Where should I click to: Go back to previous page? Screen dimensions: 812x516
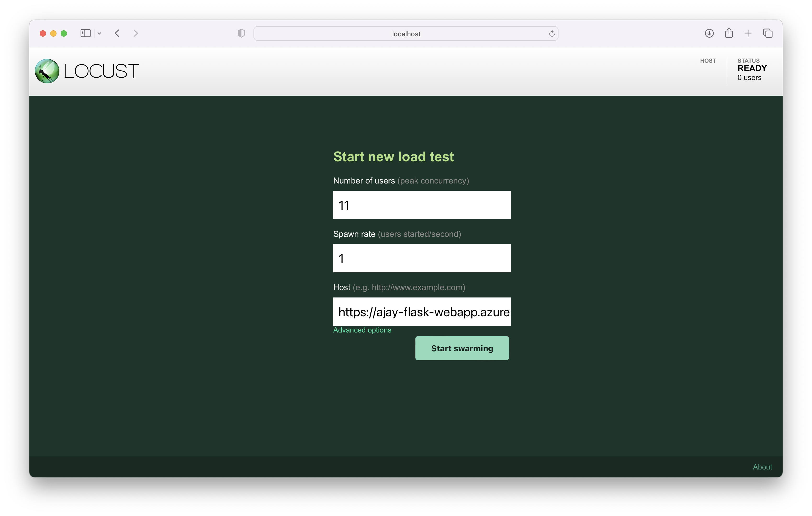(117, 33)
